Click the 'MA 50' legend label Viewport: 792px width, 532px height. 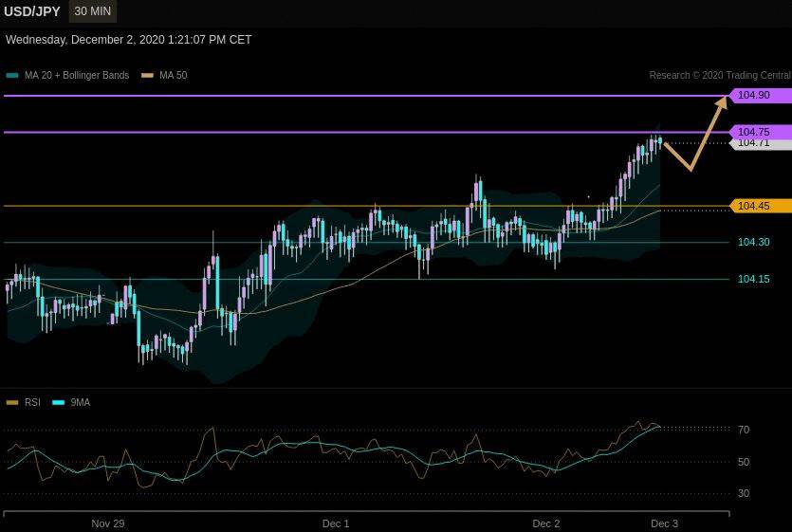click(x=174, y=75)
